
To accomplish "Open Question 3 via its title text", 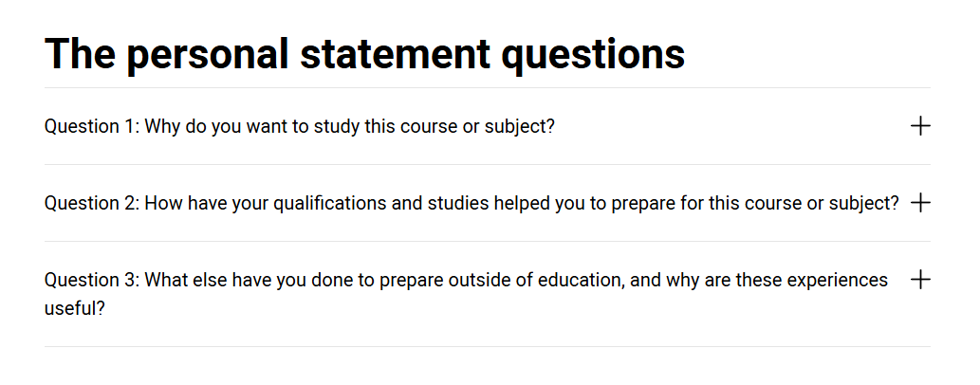I will (x=466, y=281).
